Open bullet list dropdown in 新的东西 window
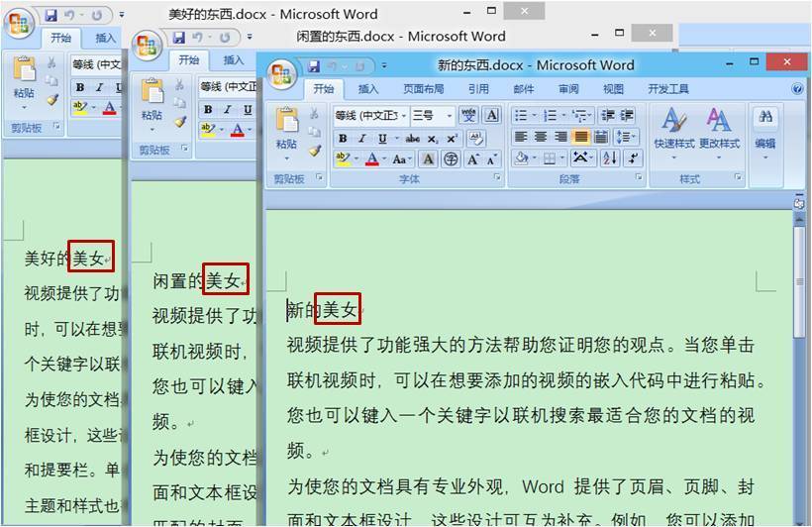 point(534,115)
